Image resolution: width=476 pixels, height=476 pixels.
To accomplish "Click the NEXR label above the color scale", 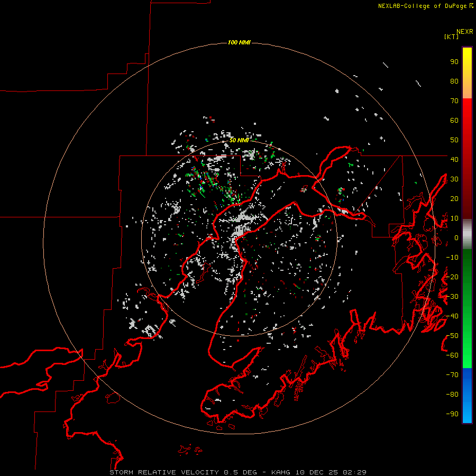I will pos(464,32).
